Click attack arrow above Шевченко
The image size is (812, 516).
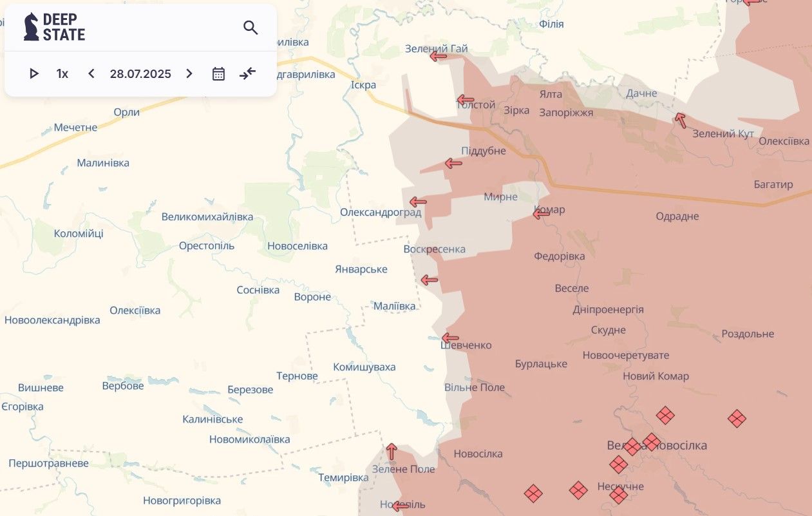(x=450, y=338)
